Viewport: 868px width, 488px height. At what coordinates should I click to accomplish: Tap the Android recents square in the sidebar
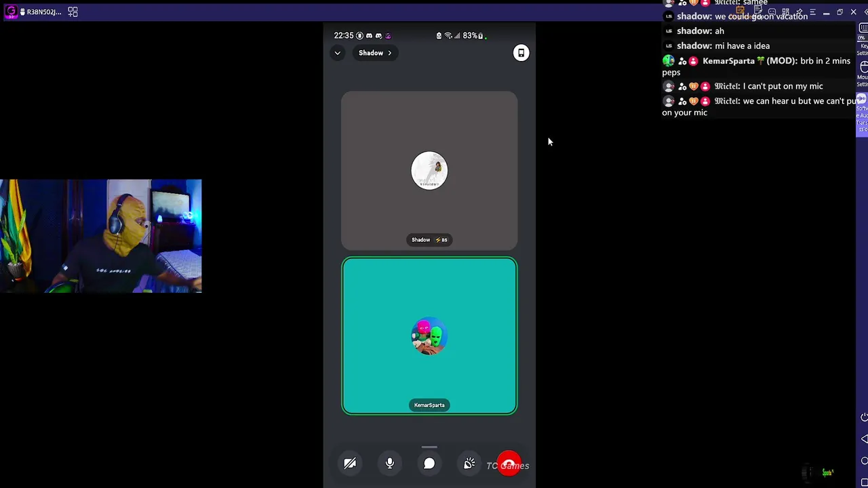coord(864,482)
